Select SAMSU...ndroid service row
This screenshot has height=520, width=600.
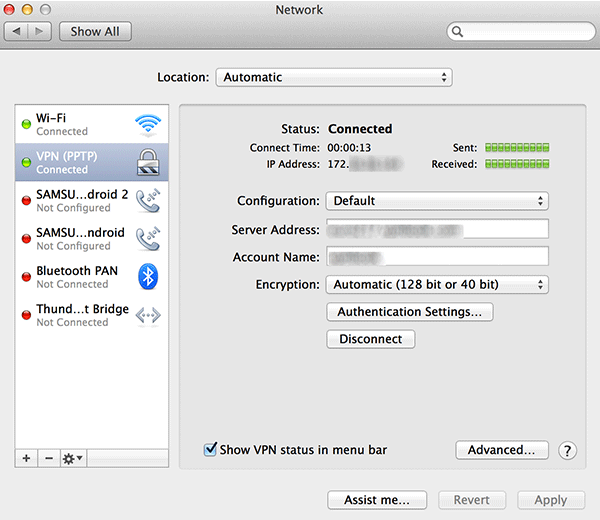(92, 239)
